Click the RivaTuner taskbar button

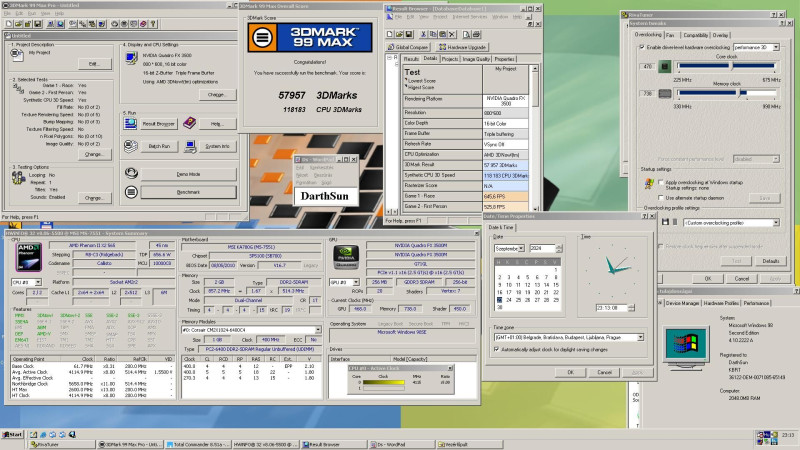point(61,444)
